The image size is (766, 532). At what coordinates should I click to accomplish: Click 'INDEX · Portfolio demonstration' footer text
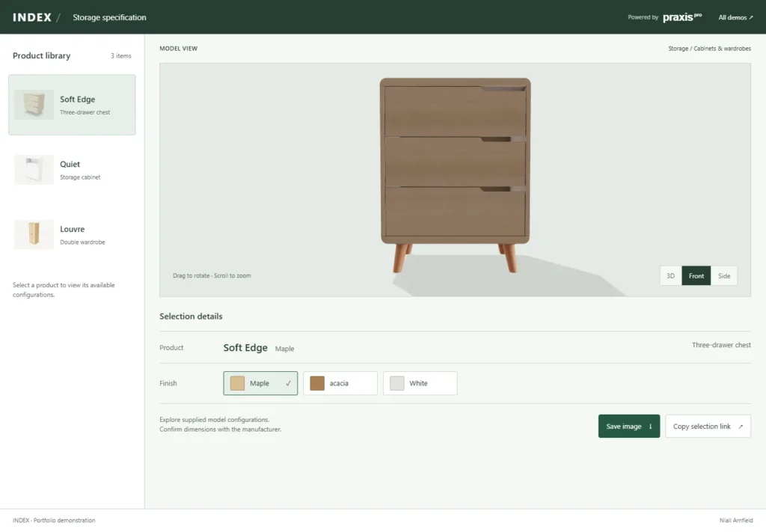(x=54, y=520)
